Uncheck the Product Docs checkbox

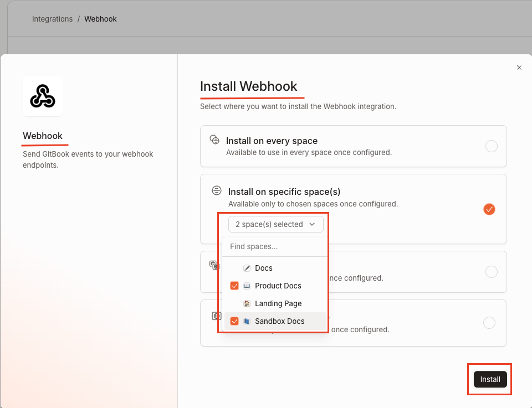(234, 286)
